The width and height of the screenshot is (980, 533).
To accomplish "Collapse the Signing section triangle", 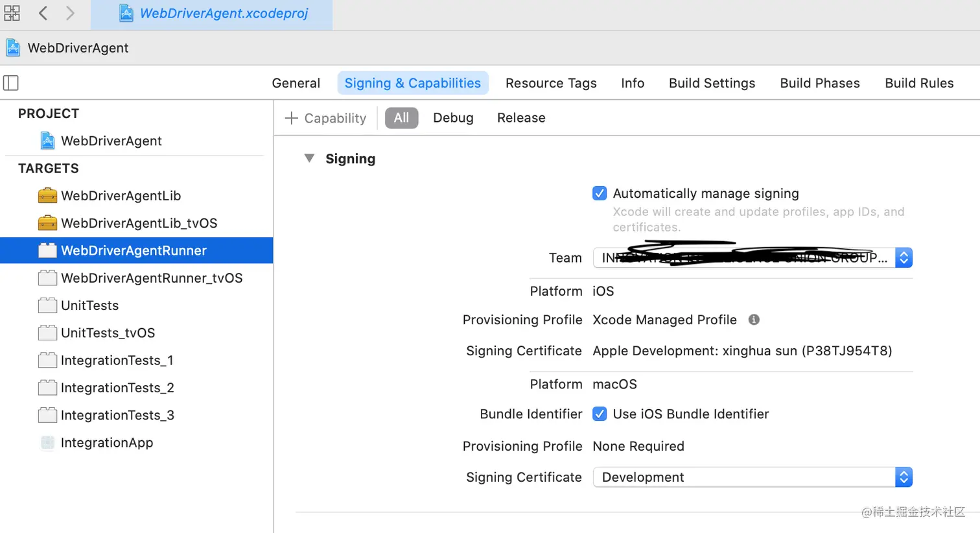I will (x=310, y=158).
